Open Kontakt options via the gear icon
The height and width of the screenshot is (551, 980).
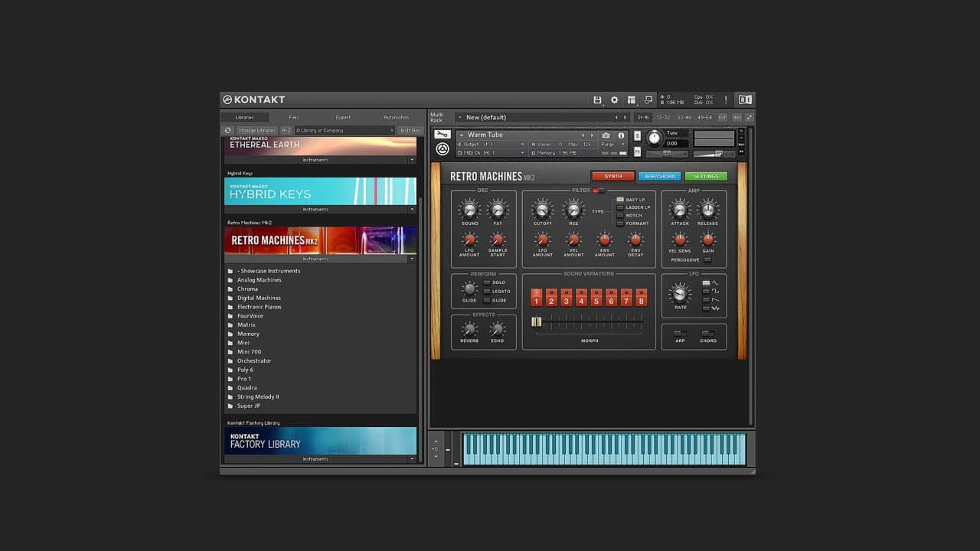(614, 99)
